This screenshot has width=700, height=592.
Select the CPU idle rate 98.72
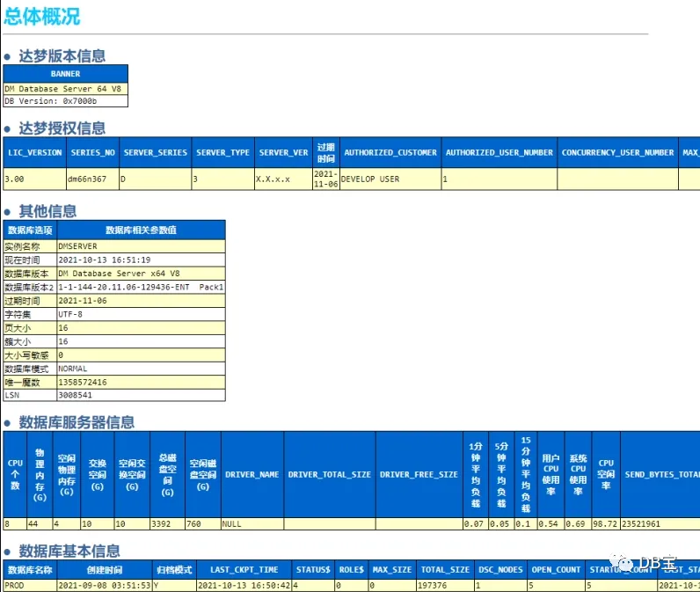coord(606,524)
